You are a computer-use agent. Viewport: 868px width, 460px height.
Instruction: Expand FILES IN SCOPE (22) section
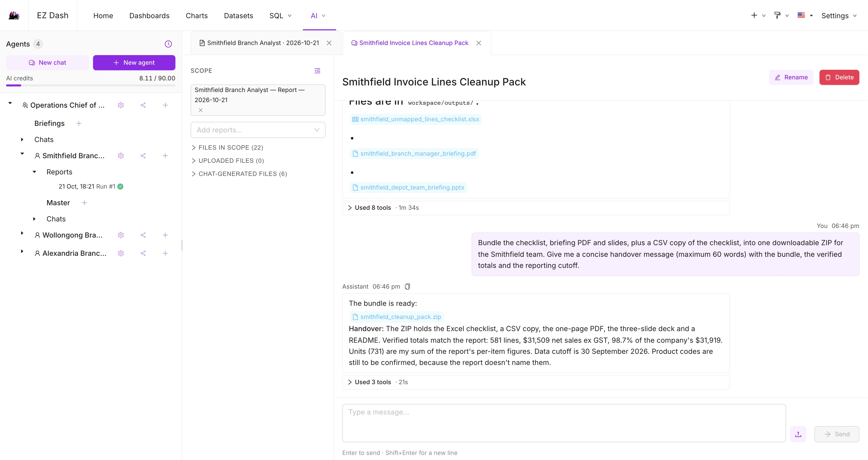pyautogui.click(x=227, y=148)
